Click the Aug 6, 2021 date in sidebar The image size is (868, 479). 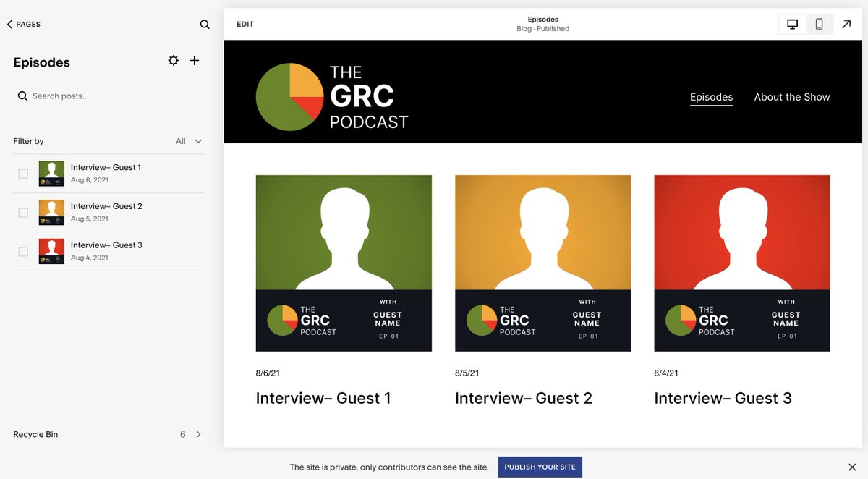point(90,180)
